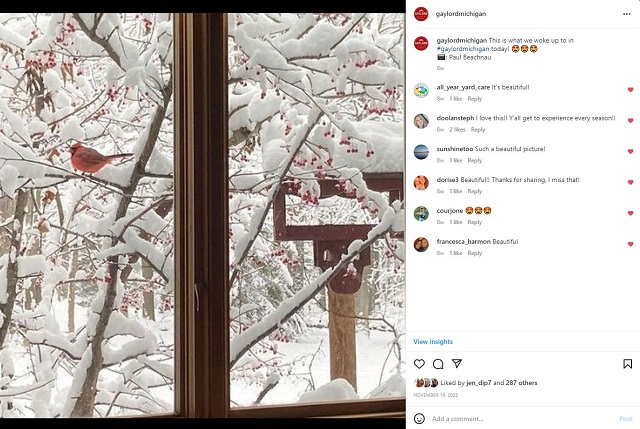
Task: Click the Add a comment field
Action: (522, 418)
